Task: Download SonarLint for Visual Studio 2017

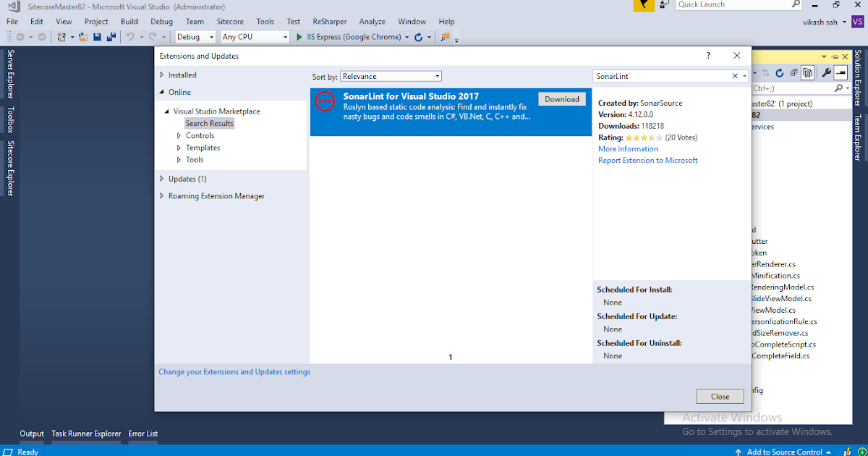Action: (562, 99)
